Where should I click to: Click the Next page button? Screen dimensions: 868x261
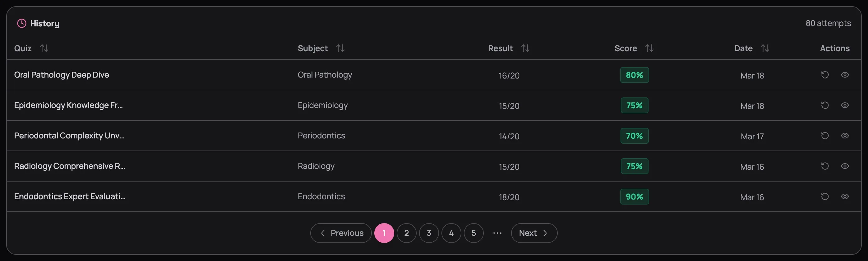point(533,233)
